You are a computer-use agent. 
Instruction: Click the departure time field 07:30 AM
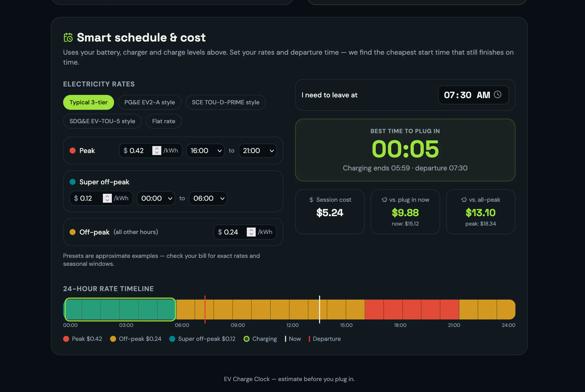(473, 95)
